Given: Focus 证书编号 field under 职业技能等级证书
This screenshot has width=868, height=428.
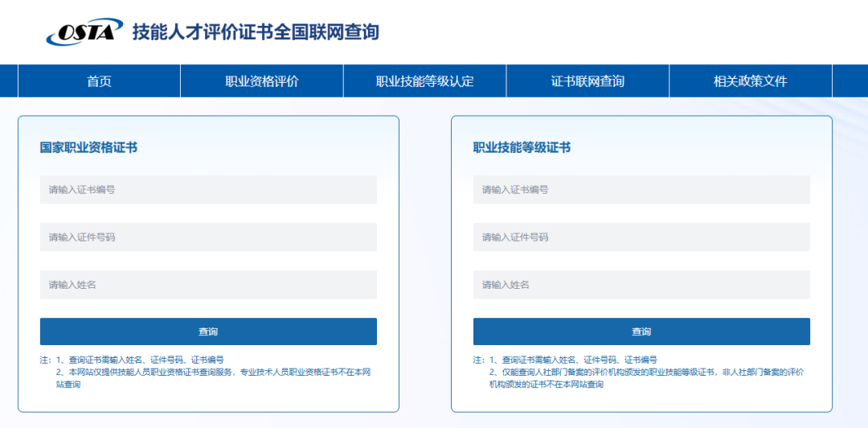Looking at the screenshot, I should (x=641, y=190).
